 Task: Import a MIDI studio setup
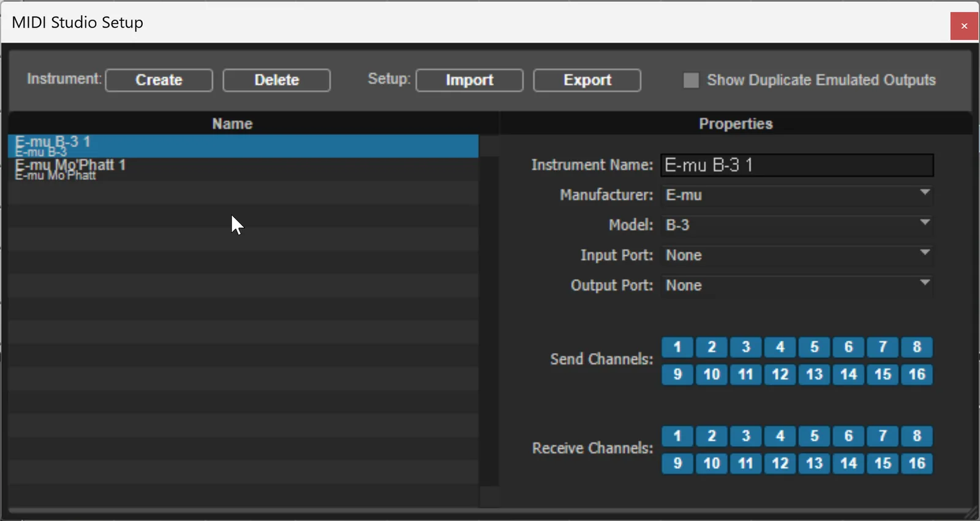click(x=470, y=80)
